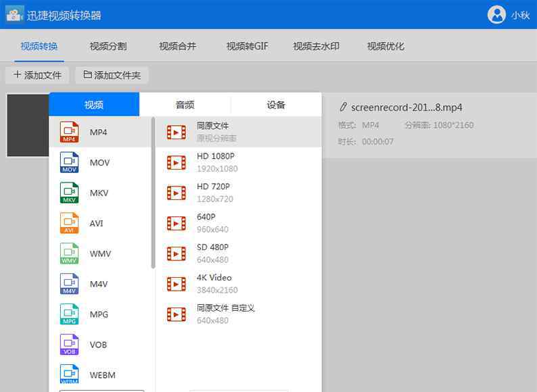Open the 视频去水印 tab

click(316, 46)
